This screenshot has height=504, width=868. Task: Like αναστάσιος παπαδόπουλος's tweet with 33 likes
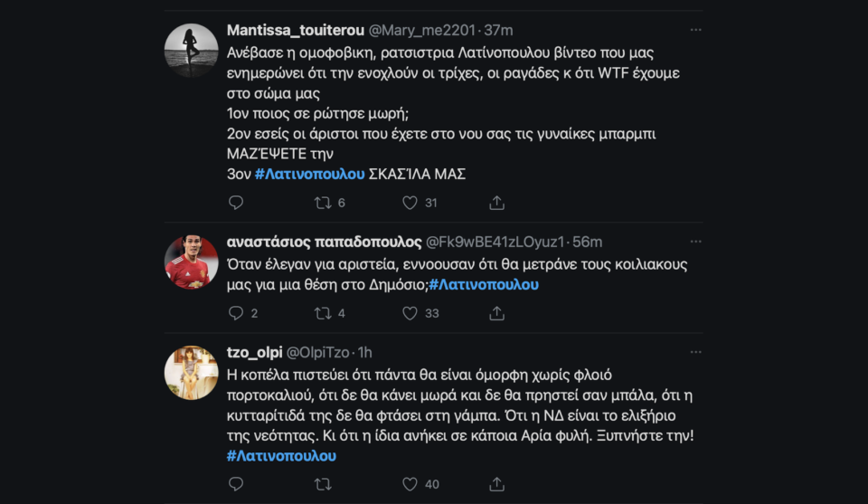point(410,313)
